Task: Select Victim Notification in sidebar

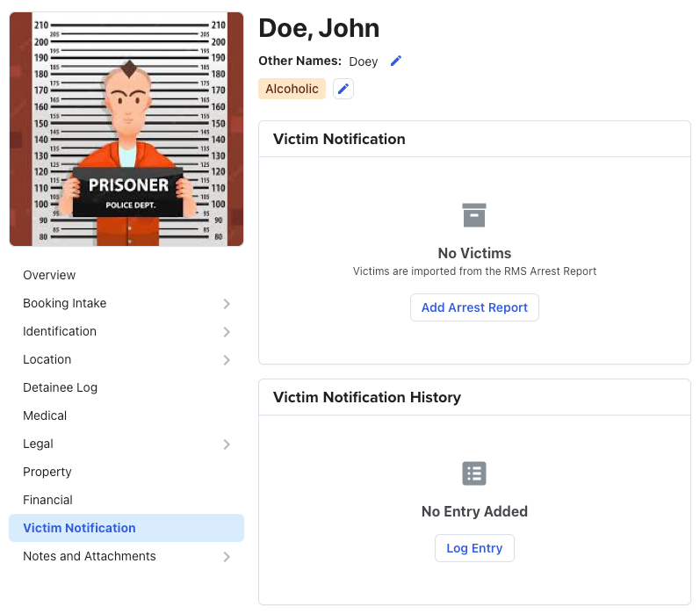Action: point(126,528)
